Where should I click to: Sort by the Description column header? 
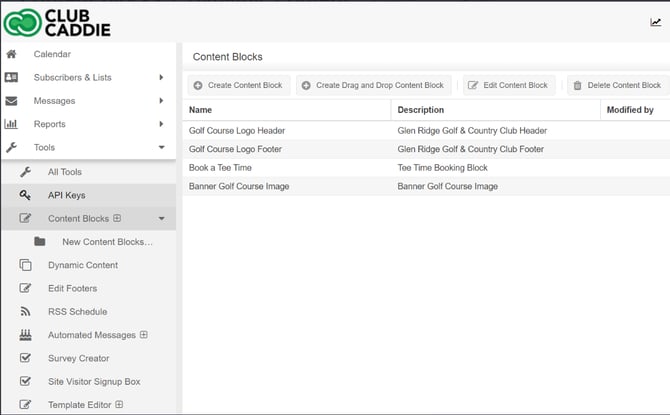(421, 110)
